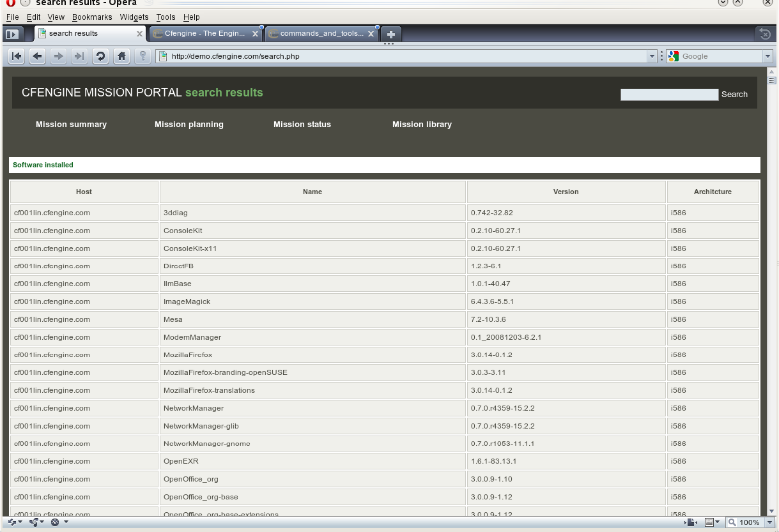Click the URL address field
The width and height of the screenshot is (779, 532).
pos(408,56)
